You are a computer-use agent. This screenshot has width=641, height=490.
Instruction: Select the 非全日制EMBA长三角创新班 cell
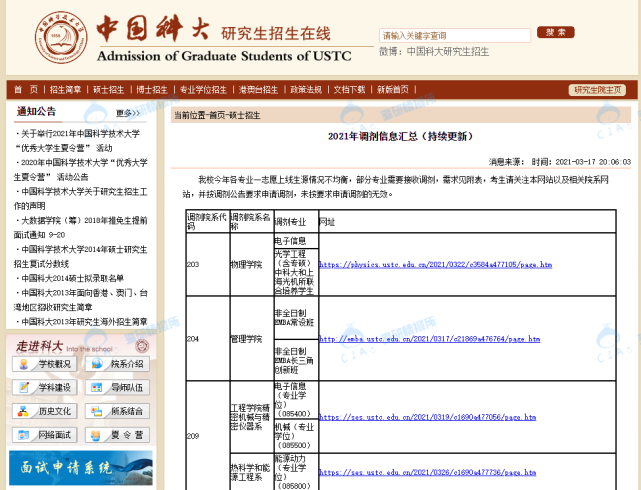click(296, 360)
